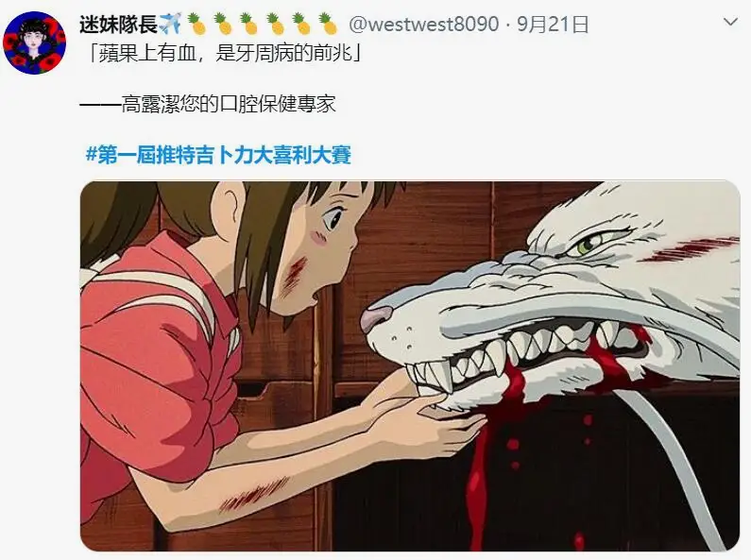Click the third pineapple emoji
This screenshot has height=560, width=751.
[x=249, y=24]
